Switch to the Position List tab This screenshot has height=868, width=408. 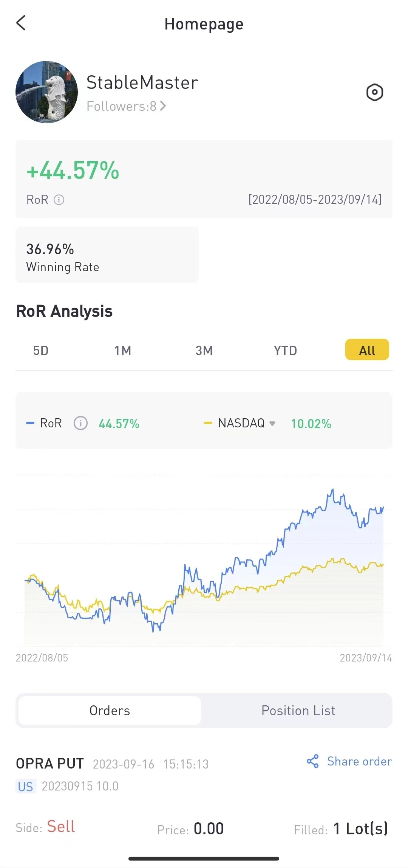[298, 711]
